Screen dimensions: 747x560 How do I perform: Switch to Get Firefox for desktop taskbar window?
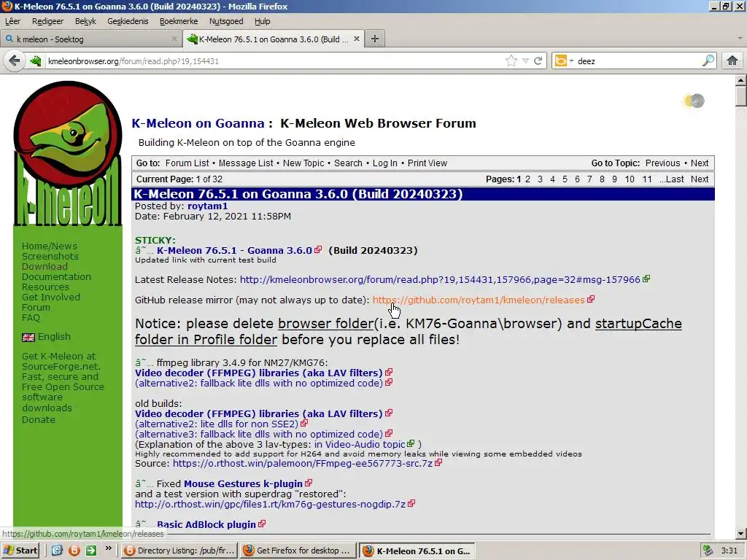click(x=298, y=551)
